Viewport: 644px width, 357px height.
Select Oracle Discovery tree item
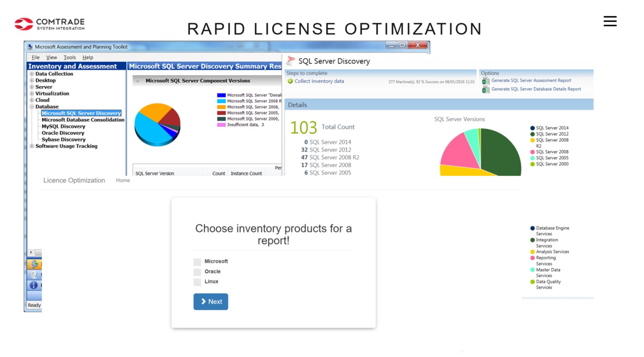pyautogui.click(x=63, y=133)
